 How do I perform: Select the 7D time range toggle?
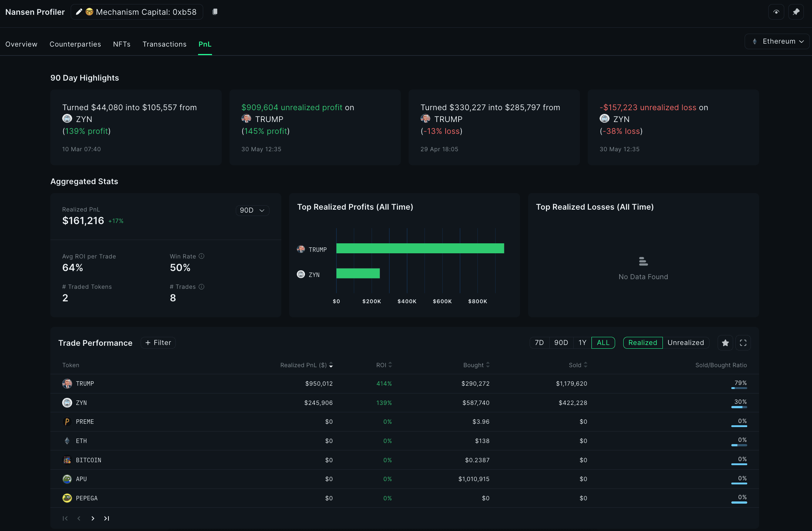click(539, 343)
